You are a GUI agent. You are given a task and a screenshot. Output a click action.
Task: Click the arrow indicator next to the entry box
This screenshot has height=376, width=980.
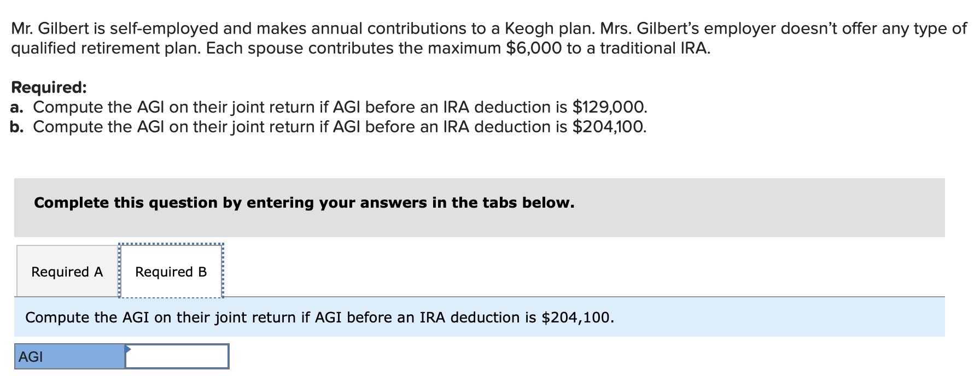(127, 350)
